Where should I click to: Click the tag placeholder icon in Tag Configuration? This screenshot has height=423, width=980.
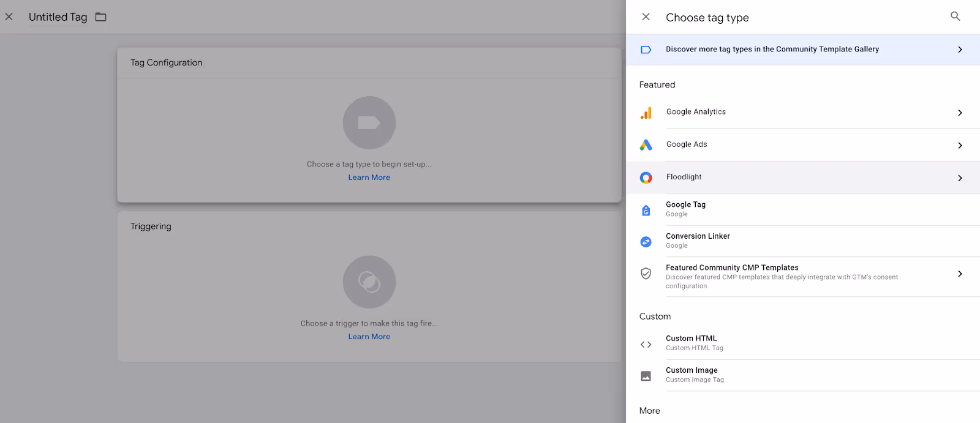pos(369,122)
